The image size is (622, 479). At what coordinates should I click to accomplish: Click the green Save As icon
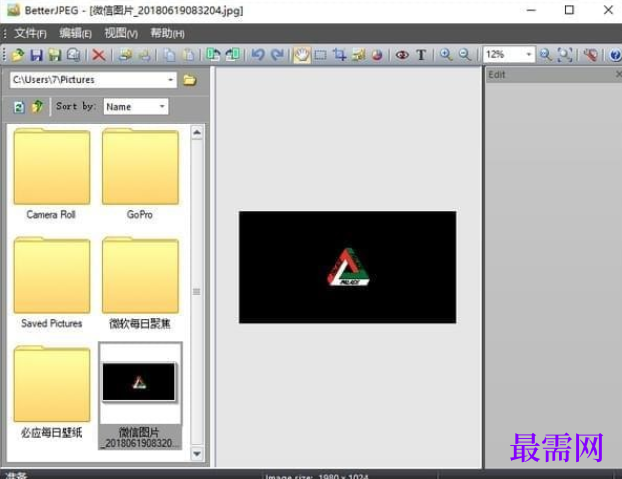coord(55,55)
